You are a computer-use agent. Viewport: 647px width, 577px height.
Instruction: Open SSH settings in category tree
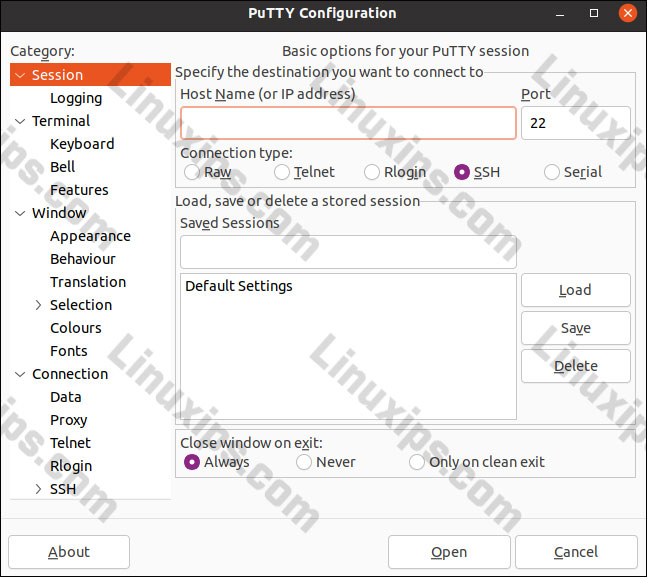[x=63, y=489]
